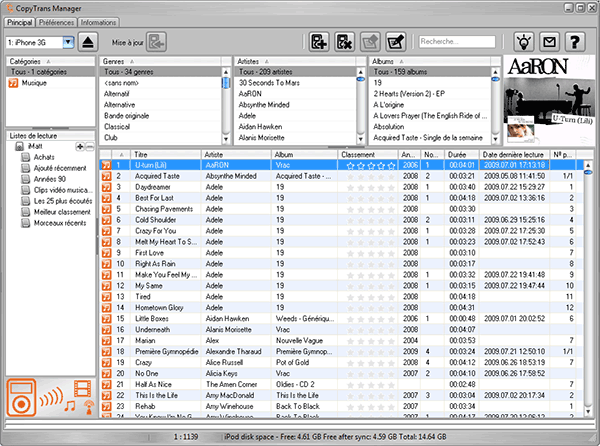Select the Alternative genre
This screenshot has height=446, width=600.
[x=160, y=105]
